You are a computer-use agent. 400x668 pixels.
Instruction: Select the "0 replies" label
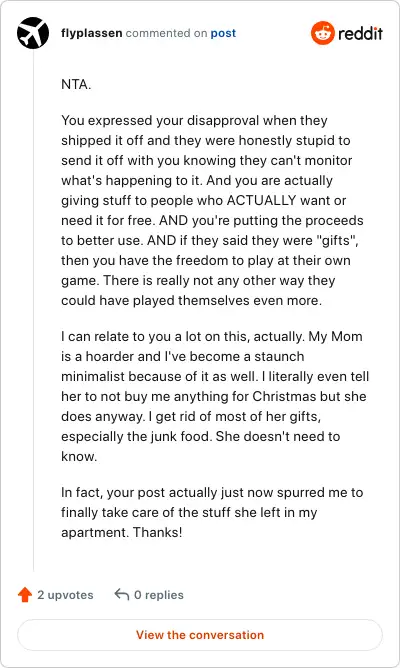(159, 595)
